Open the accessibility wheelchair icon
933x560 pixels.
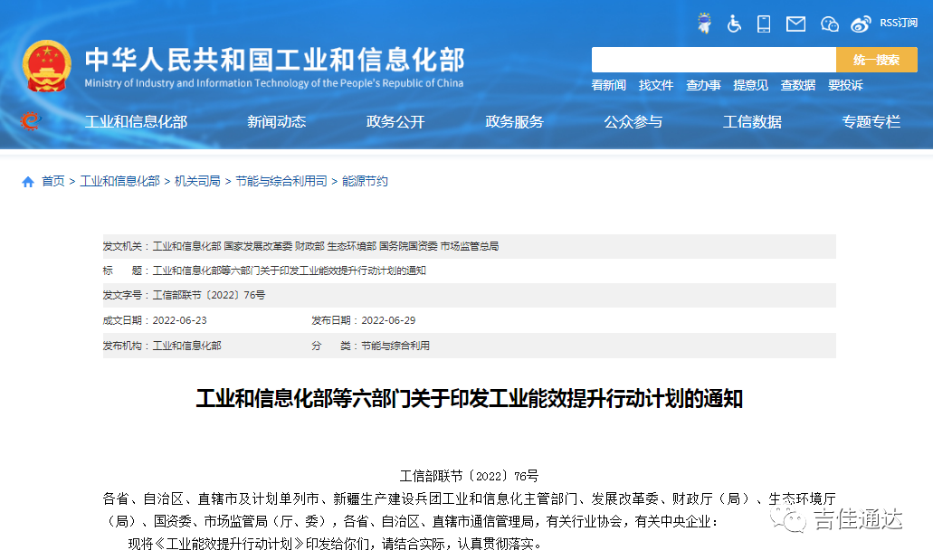click(x=733, y=24)
